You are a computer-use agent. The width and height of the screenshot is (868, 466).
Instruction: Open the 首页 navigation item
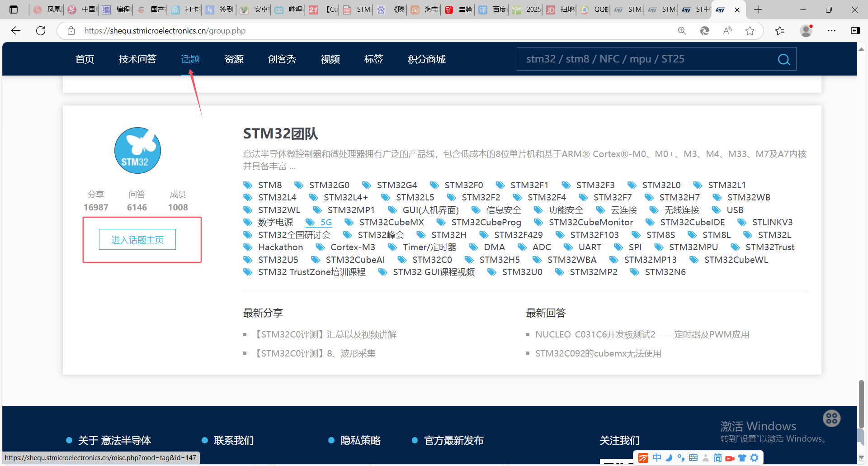coord(85,59)
